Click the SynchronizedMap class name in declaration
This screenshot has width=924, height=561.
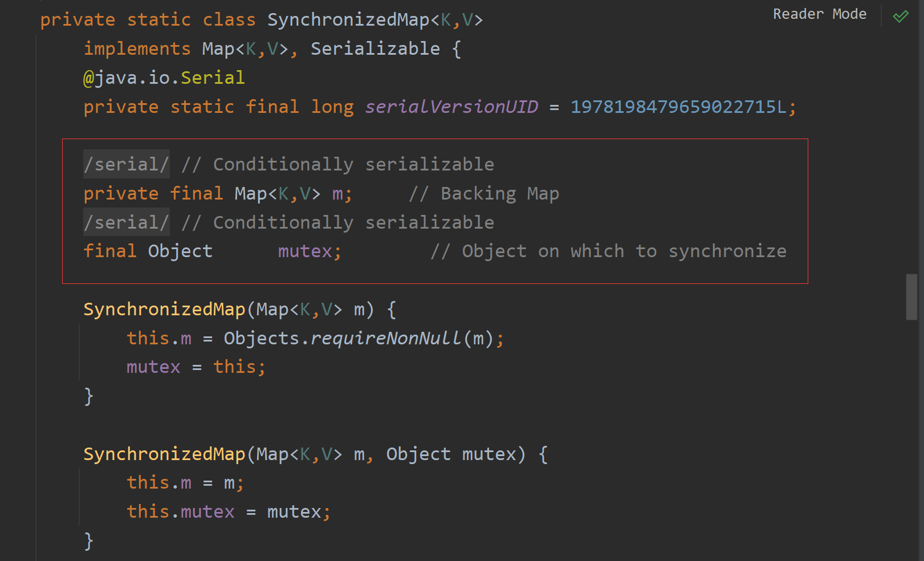pos(348,20)
